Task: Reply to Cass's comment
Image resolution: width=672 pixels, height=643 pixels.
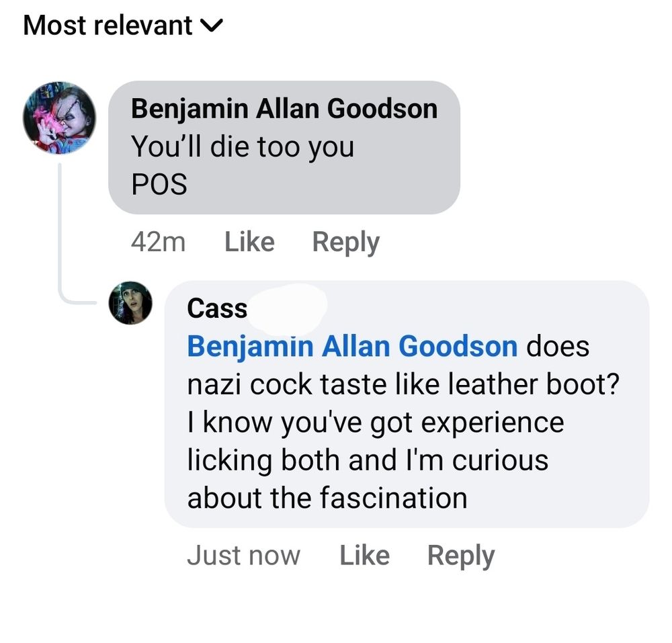Action: coord(461,554)
